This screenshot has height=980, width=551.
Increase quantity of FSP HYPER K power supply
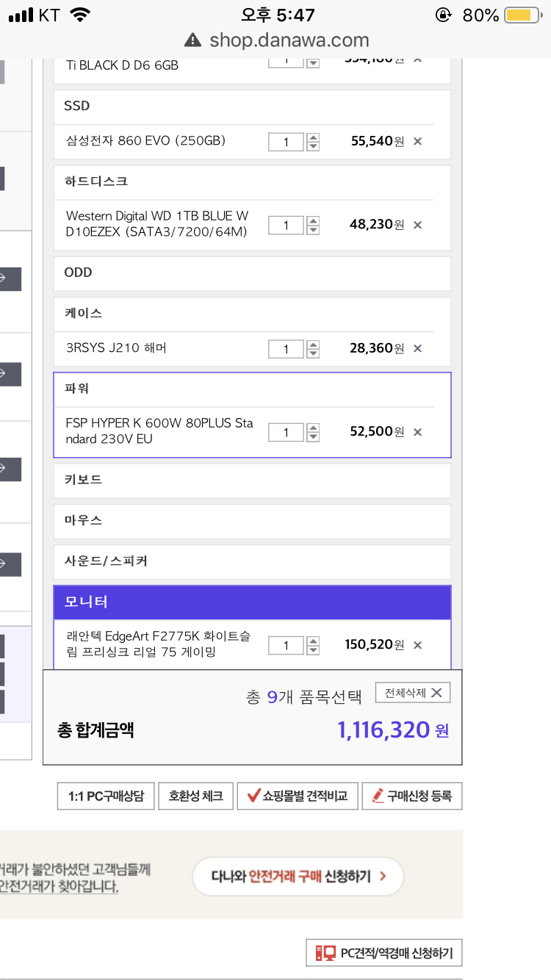click(x=313, y=428)
